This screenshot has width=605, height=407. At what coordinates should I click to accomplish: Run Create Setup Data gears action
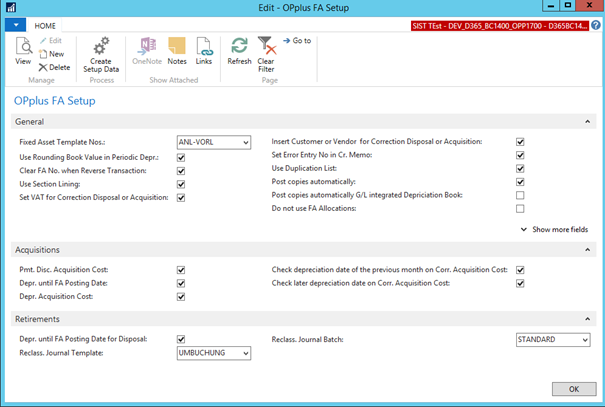[x=101, y=55]
